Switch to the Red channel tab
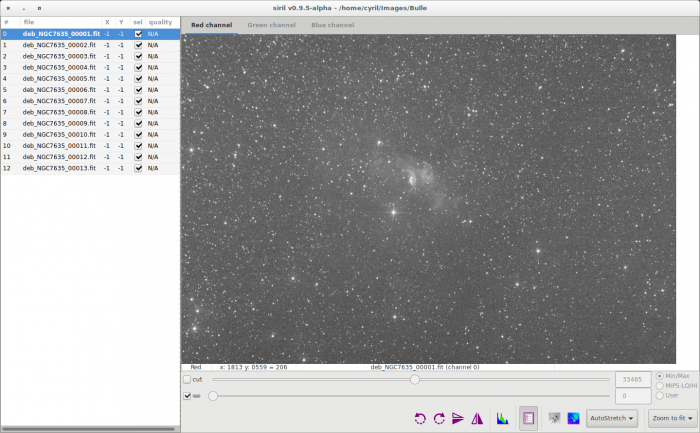Viewport: 700px width, 433px height. pos(212,25)
